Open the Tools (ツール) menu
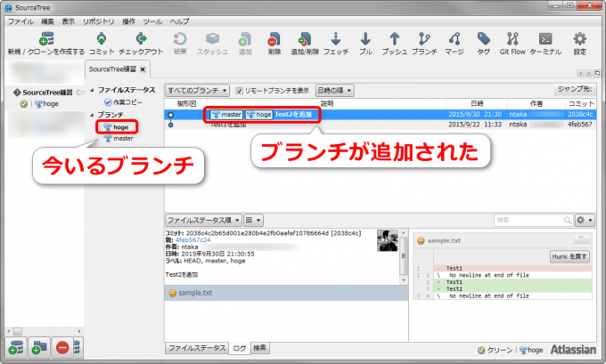The width and height of the screenshot is (606, 364). tap(152, 21)
